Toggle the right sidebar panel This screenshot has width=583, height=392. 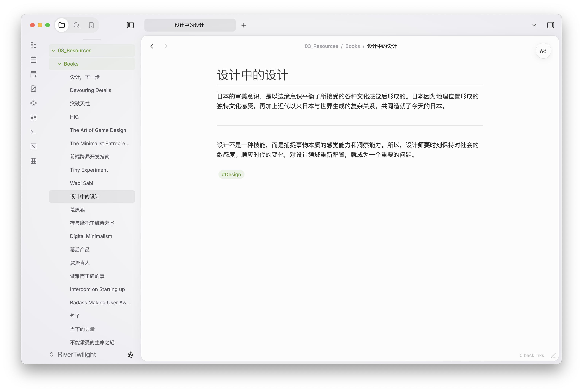[551, 25]
